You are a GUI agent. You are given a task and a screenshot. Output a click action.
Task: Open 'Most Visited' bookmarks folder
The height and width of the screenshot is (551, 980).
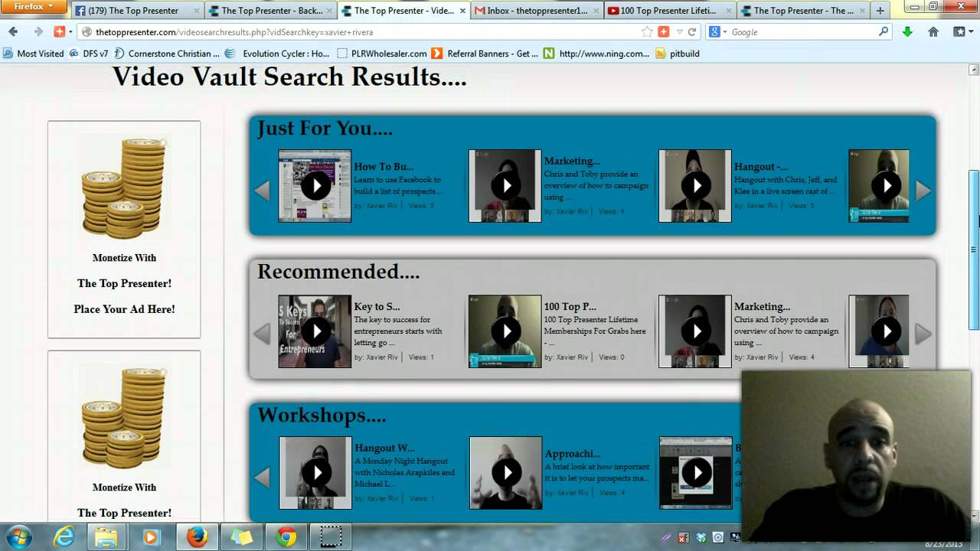[x=34, y=54]
